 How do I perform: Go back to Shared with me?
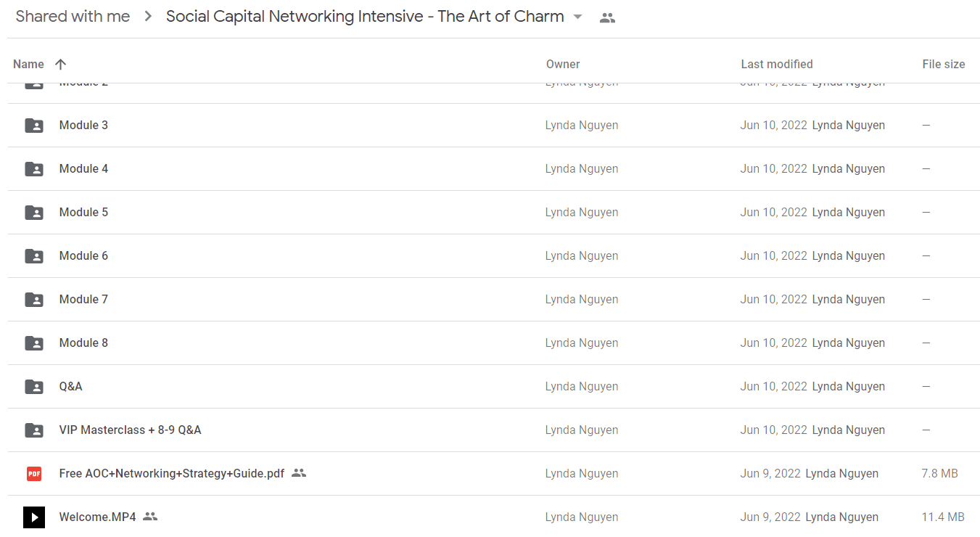pyautogui.click(x=73, y=17)
